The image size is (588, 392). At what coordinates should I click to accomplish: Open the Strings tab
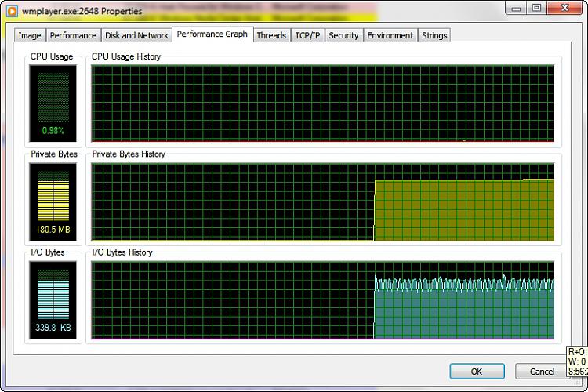[434, 35]
